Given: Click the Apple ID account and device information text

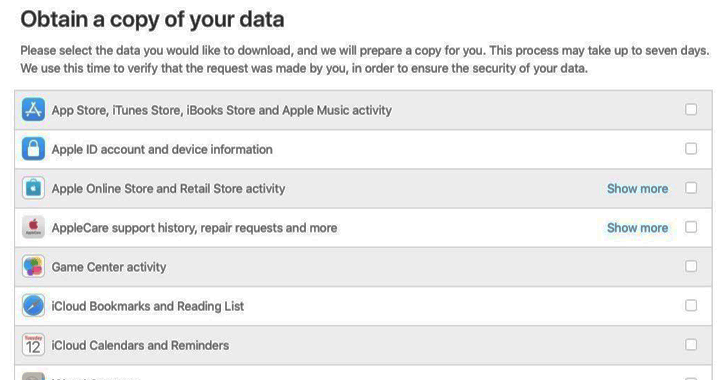Looking at the screenshot, I should (162, 150).
